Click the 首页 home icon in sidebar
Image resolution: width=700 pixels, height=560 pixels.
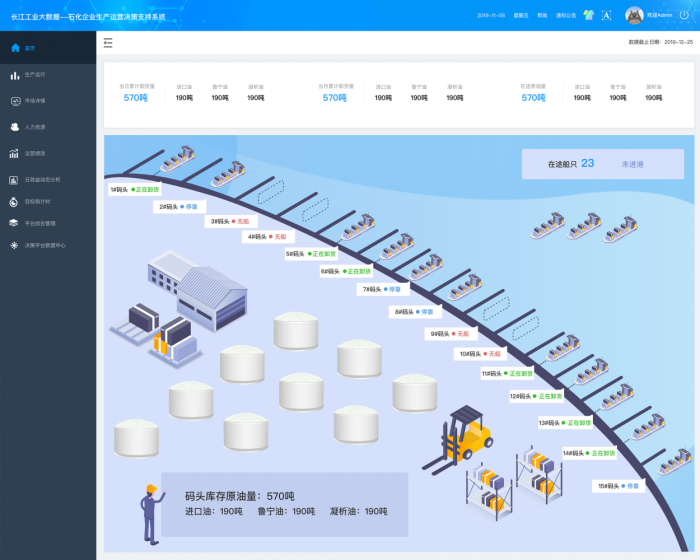pyautogui.click(x=15, y=47)
